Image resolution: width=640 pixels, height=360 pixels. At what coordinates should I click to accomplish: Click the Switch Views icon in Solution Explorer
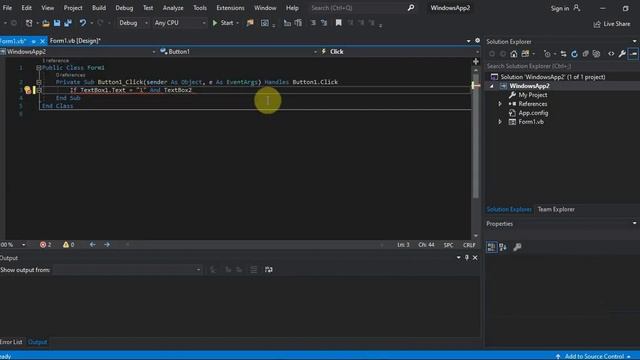pyautogui.click(x=525, y=54)
